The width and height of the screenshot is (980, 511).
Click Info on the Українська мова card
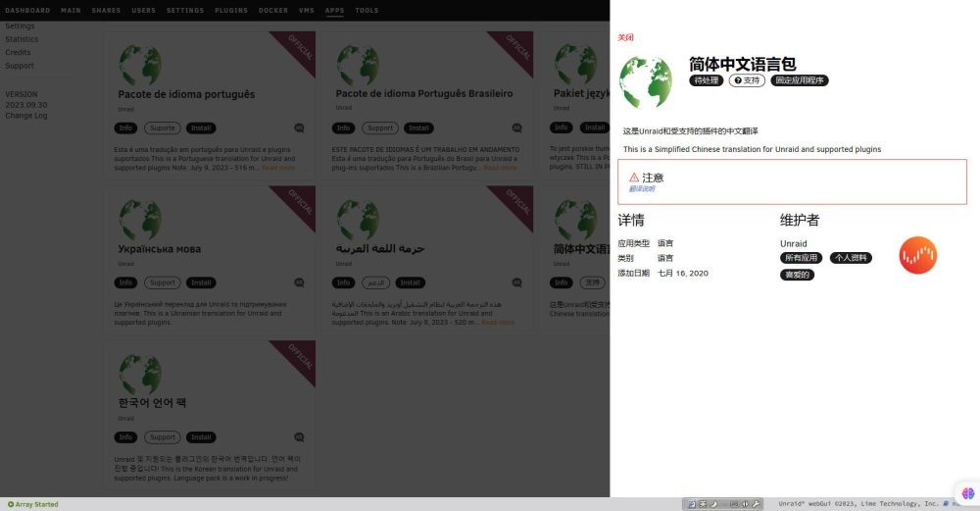(125, 282)
